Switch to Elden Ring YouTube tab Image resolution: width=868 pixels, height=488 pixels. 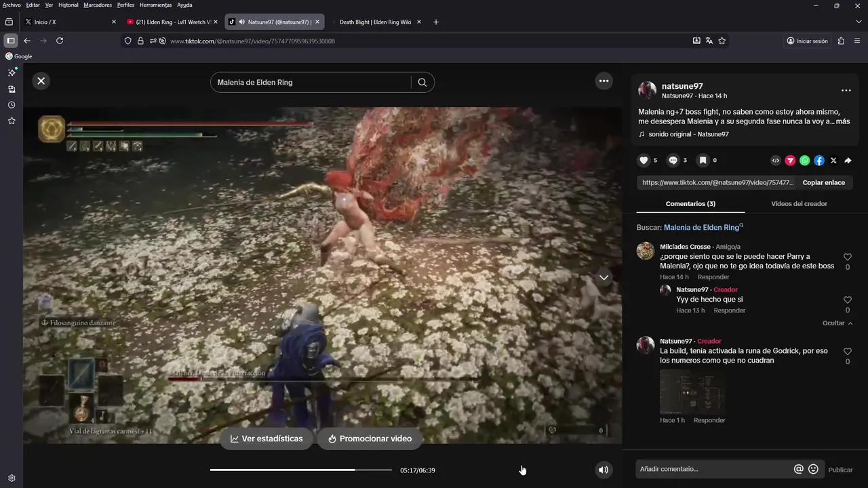(172, 22)
